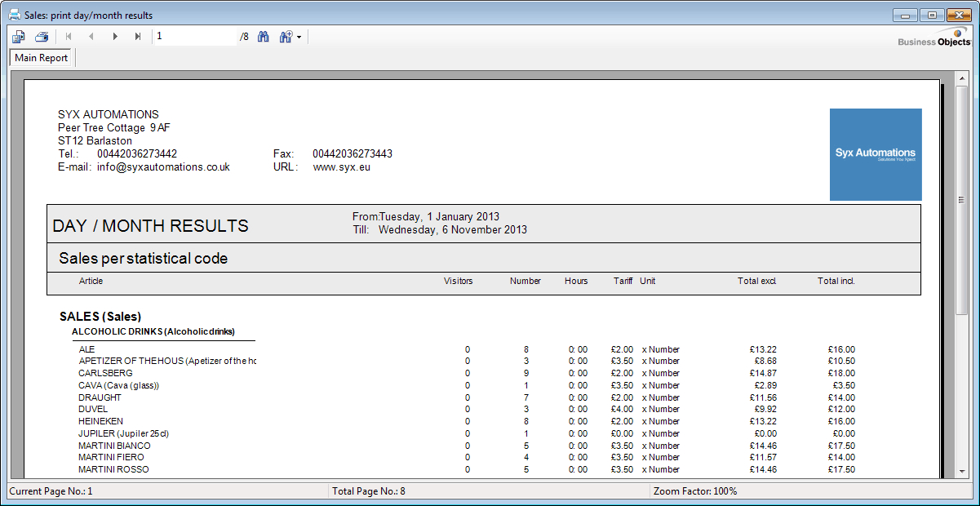Go to the first page
This screenshot has height=506, width=980.
click(70, 36)
